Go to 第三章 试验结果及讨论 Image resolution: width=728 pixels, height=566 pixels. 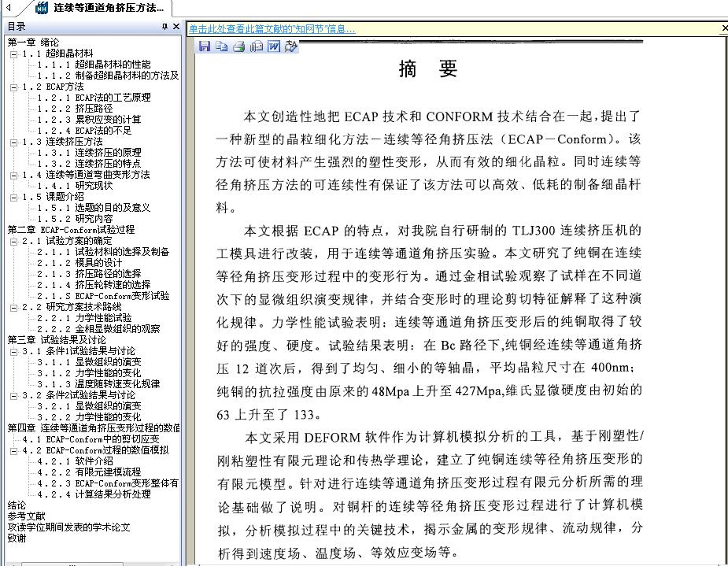click(x=57, y=340)
